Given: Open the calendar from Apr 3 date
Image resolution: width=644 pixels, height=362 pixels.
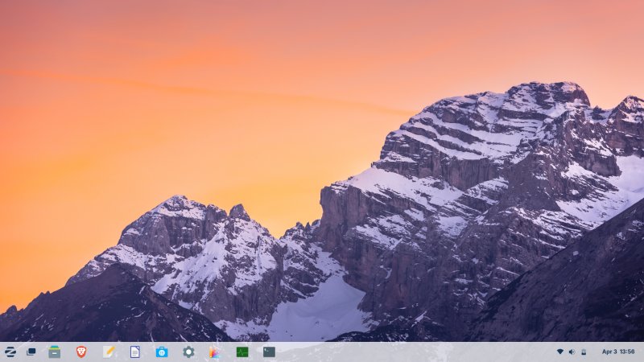Looking at the screenshot, I should [609, 352].
